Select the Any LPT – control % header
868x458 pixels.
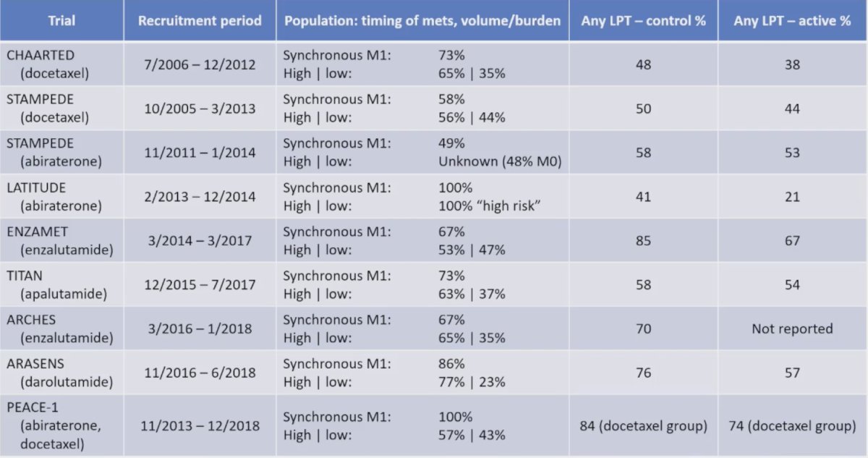point(643,20)
